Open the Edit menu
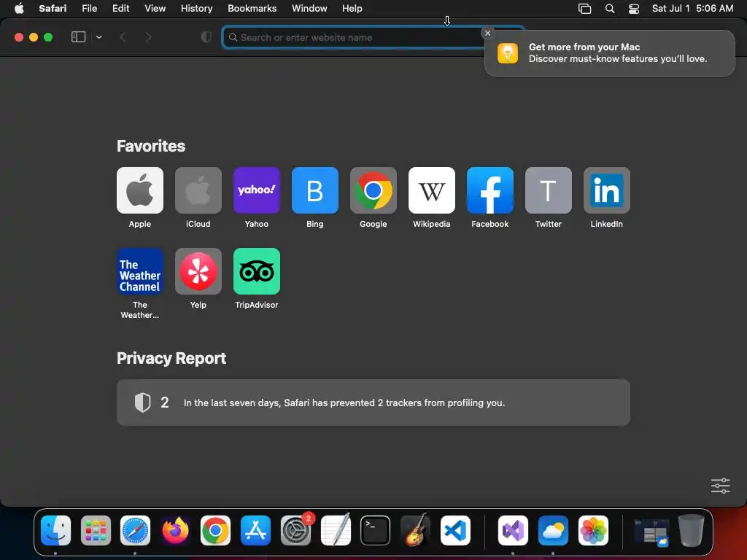This screenshot has width=747, height=560. pyautogui.click(x=120, y=8)
